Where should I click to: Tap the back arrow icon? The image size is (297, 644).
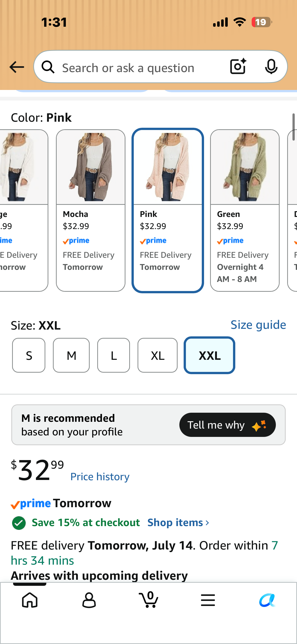(17, 67)
